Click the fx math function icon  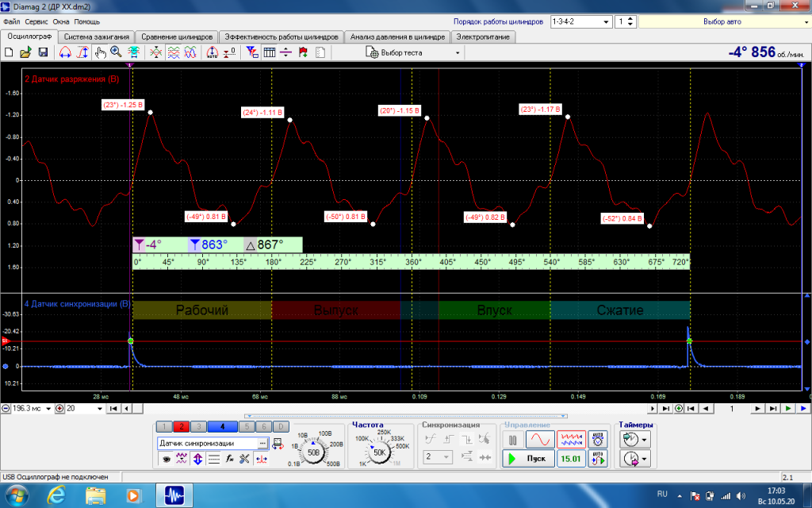229,459
